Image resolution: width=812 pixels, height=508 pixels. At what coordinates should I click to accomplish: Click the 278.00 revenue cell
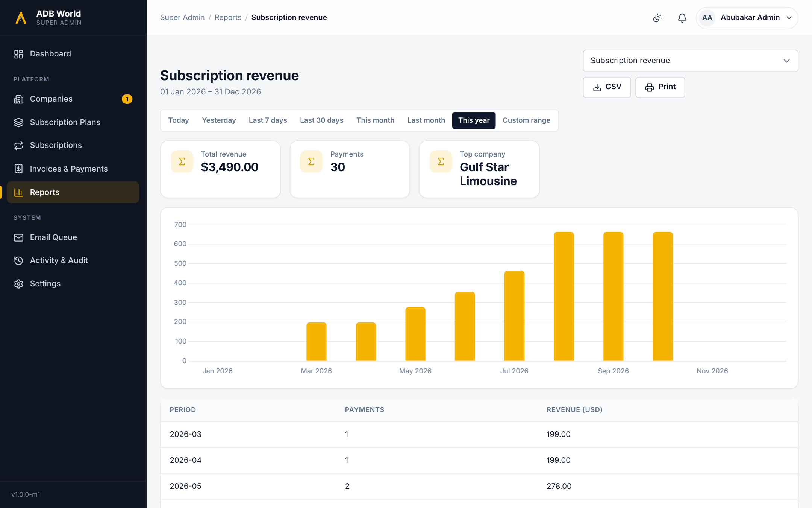(559, 486)
